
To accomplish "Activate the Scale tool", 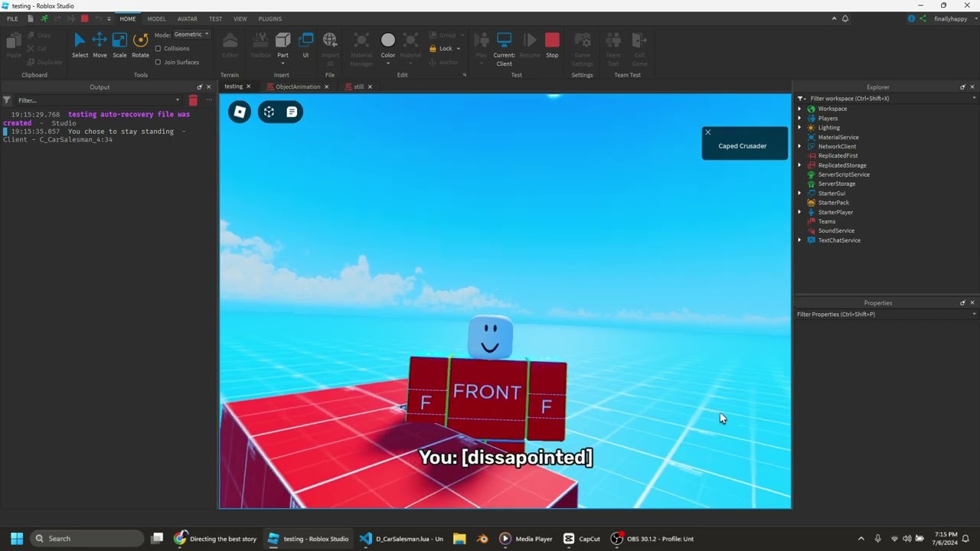I will (x=119, y=45).
